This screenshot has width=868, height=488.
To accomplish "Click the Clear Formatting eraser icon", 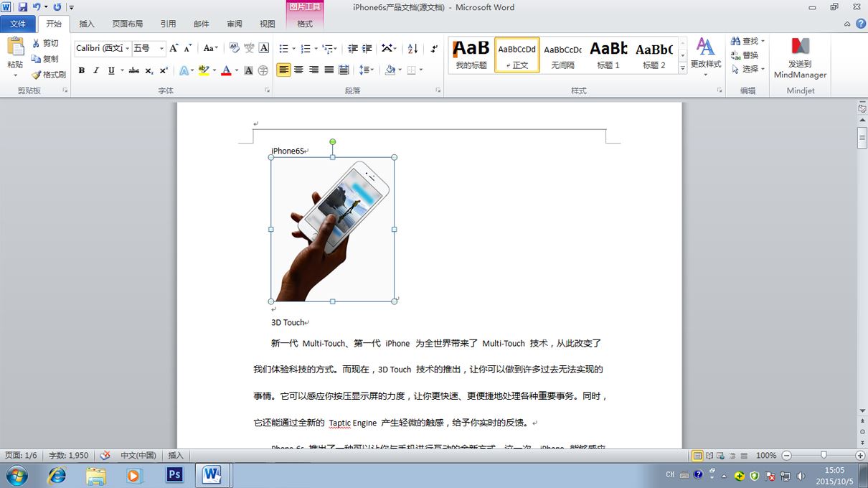I will pyautogui.click(x=235, y=48).
